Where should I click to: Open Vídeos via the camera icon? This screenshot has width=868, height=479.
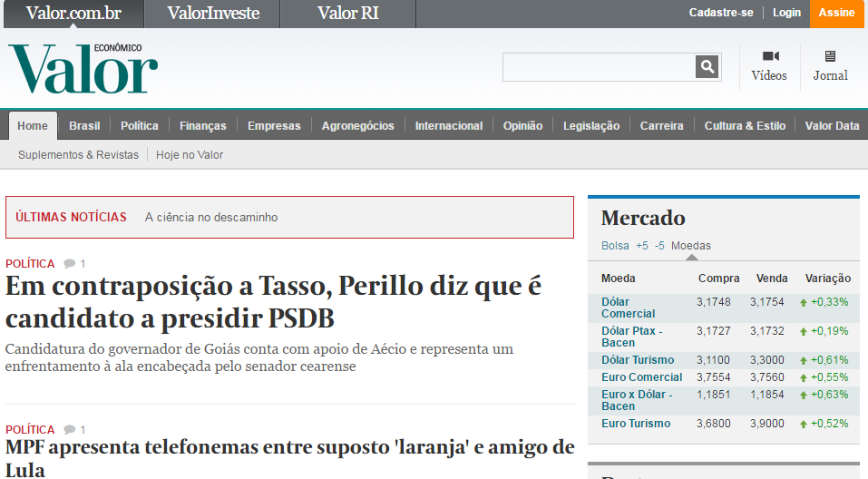pyautogui.click(x=770, y=57)
